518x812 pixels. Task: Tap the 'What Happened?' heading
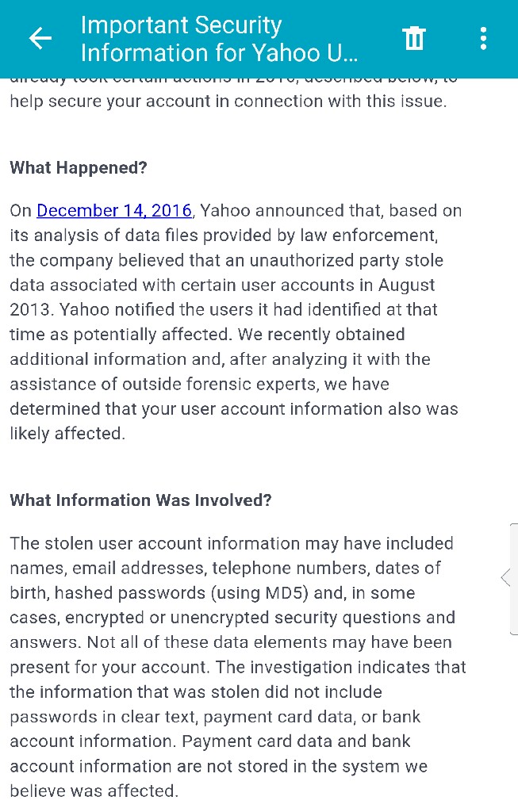(79, 168)
